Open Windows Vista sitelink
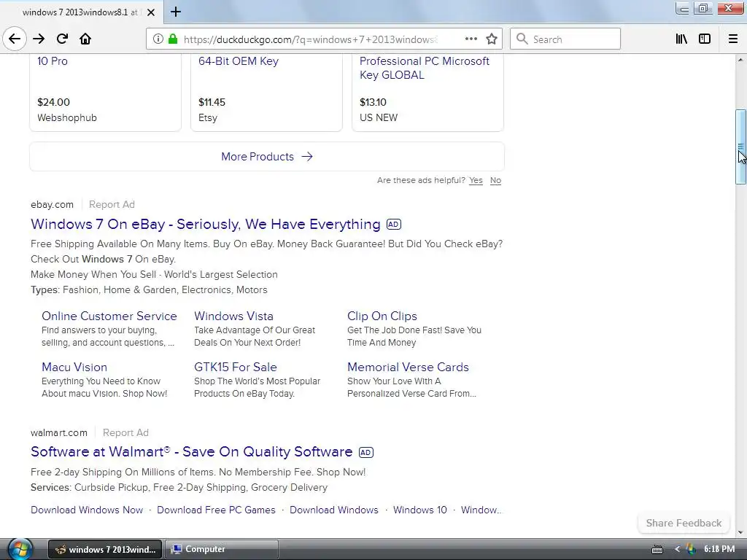This screenshot has height=560, width=747. 233,316
